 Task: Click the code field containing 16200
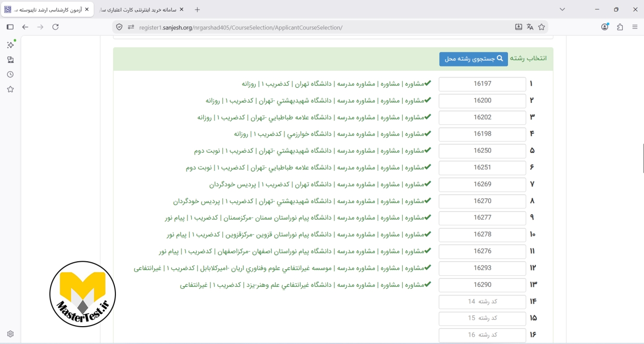483,101
